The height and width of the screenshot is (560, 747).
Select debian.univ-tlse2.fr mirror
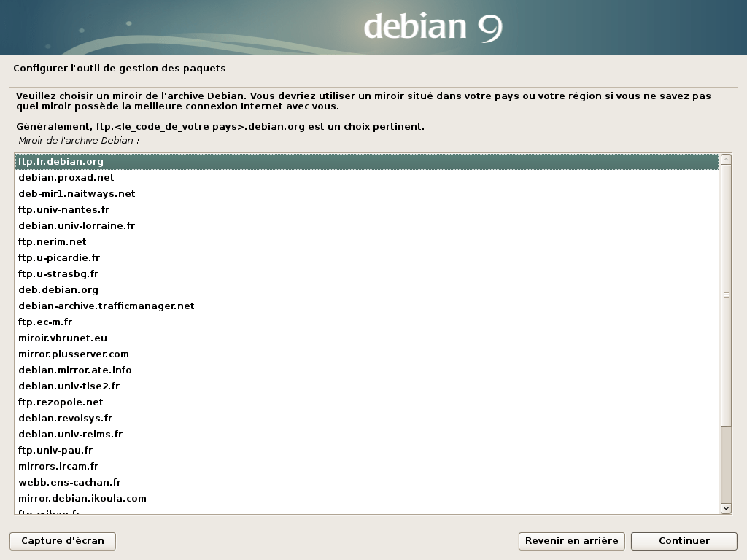(366, 386)
